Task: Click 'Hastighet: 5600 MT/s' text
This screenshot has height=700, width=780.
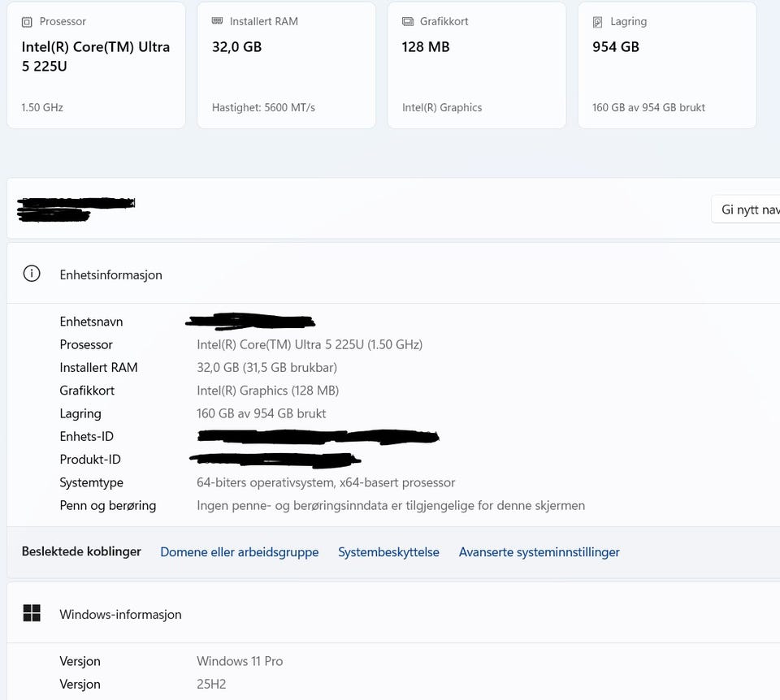Action: [263, 107]
